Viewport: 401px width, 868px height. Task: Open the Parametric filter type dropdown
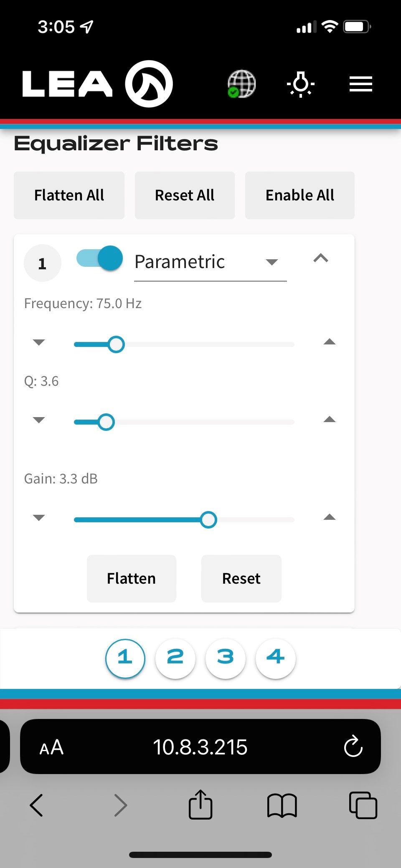[272, 262]
